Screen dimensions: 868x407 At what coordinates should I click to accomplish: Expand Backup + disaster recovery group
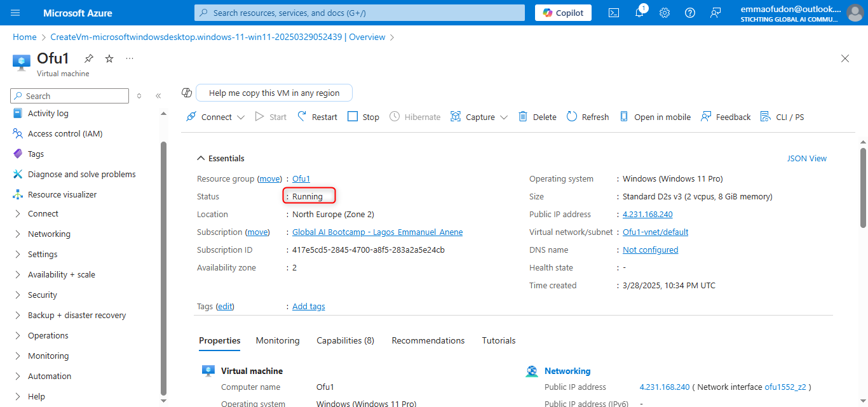[77, 316]
